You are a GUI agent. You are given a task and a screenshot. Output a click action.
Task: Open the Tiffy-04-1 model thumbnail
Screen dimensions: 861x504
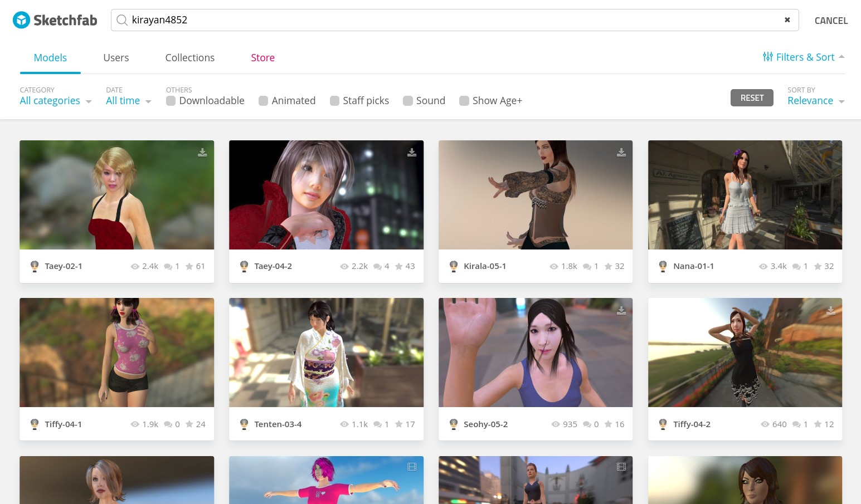pos(116,353)
